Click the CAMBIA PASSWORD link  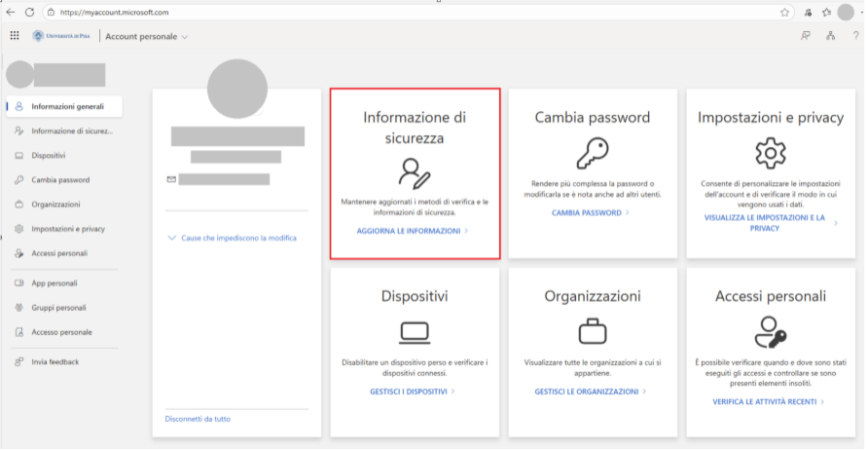[586, 212]
